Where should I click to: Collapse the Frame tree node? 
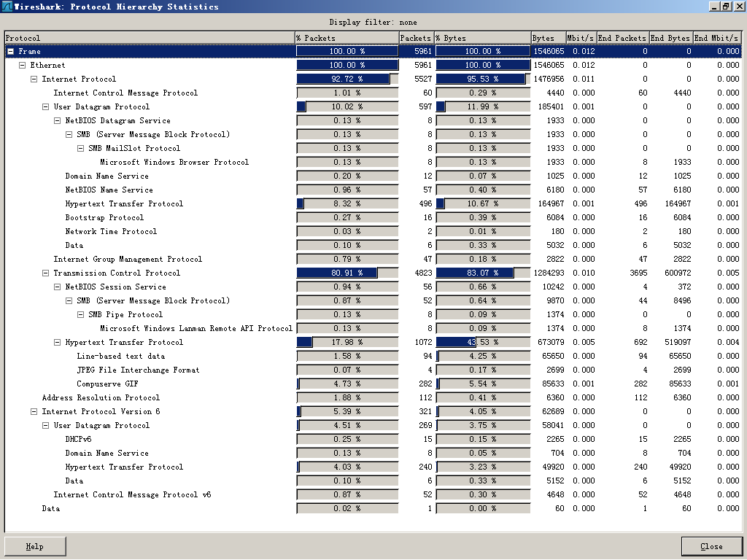10,52
